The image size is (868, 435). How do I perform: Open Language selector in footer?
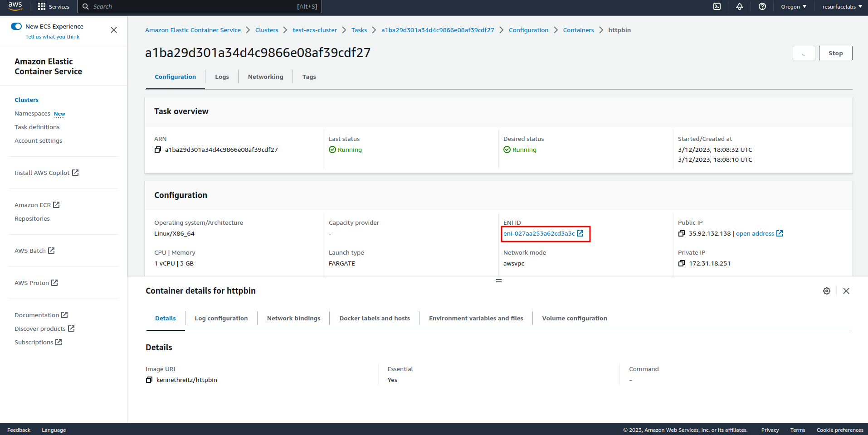click(54, 430)
